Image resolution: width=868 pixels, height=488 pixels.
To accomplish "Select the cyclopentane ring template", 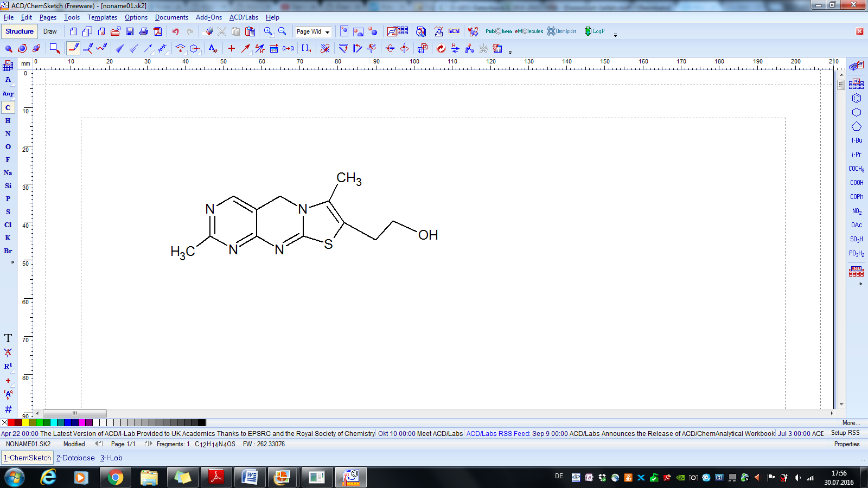I will (x=857, y=126).
